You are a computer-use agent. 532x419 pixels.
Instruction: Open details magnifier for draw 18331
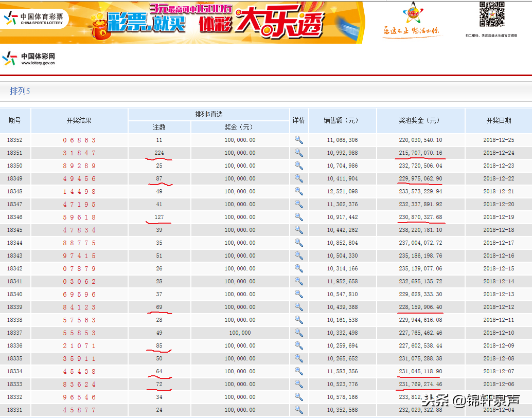click(298, 410)
